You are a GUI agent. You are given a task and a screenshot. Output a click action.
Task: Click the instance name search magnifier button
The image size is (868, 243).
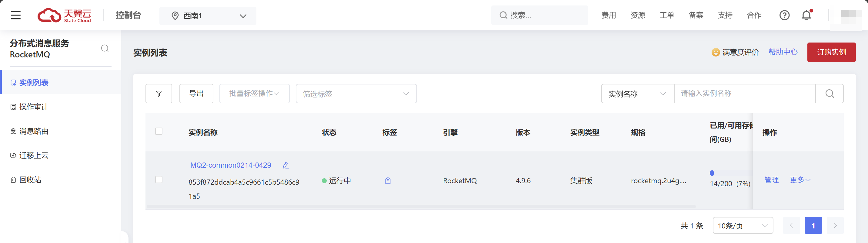(829, 94)
